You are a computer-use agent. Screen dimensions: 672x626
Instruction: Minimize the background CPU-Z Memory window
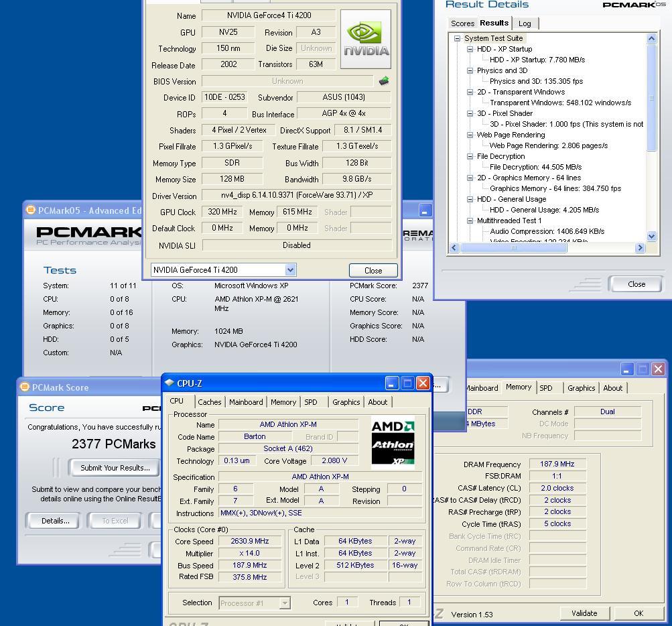626,369
